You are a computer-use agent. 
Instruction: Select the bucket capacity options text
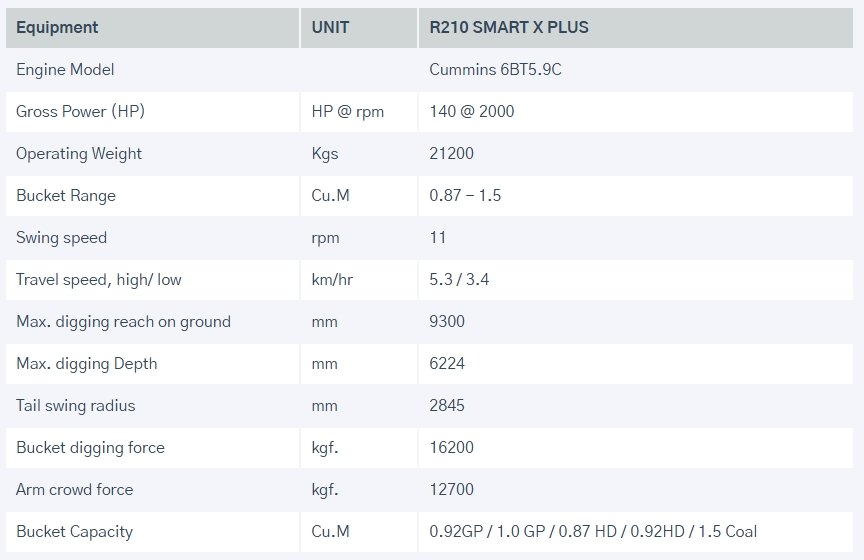pos(600,532)
